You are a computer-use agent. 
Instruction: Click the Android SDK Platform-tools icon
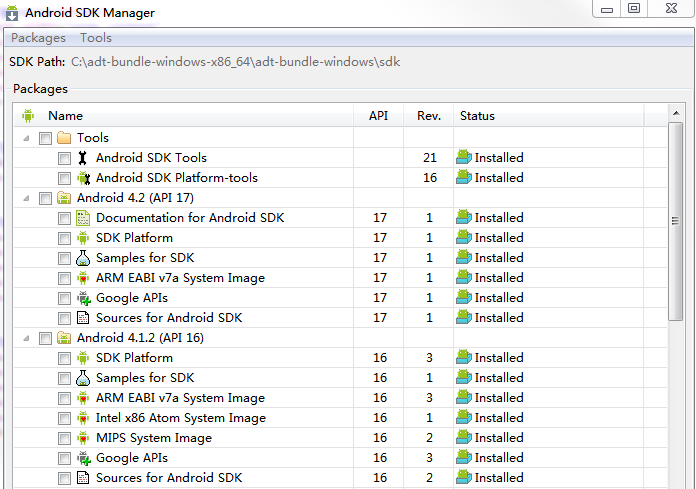coord(83,178)
